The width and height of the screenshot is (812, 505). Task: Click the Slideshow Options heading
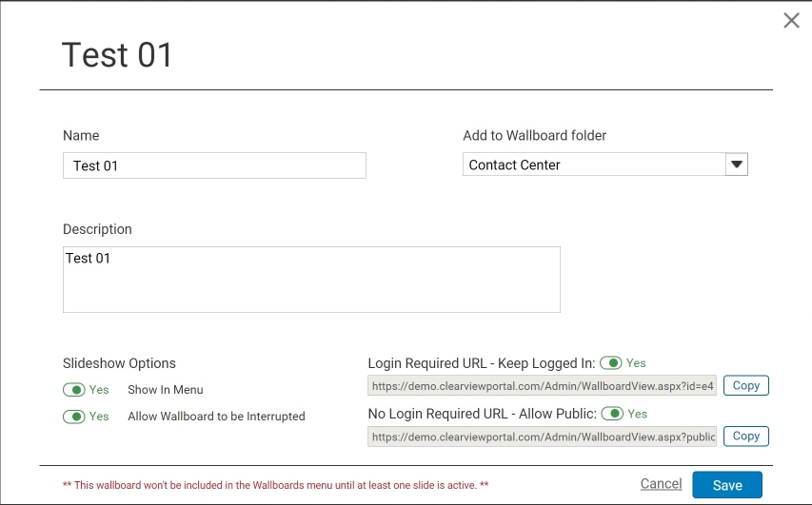(119, 363)
